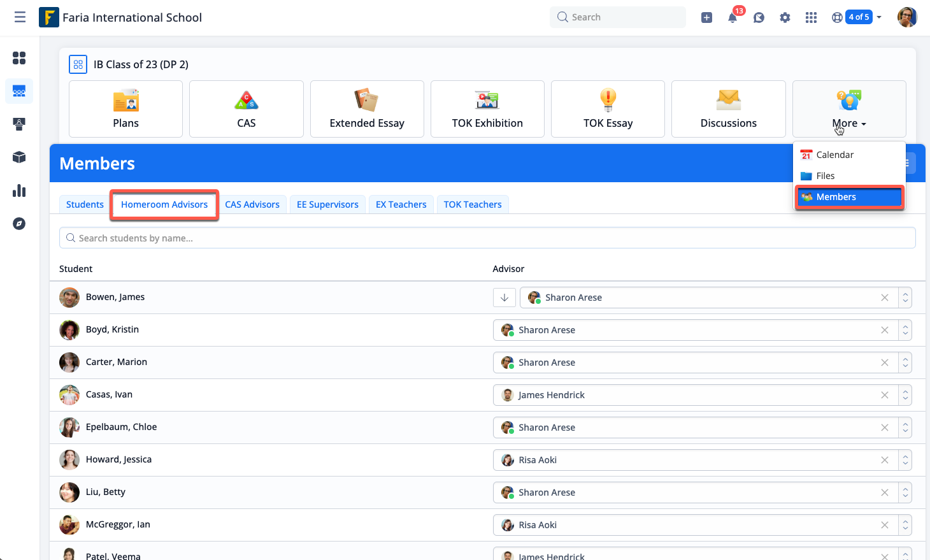This screenshot has width=930, height=560.
Task: Click the compass icon in sidebar
Action: (x=19, y=224)
